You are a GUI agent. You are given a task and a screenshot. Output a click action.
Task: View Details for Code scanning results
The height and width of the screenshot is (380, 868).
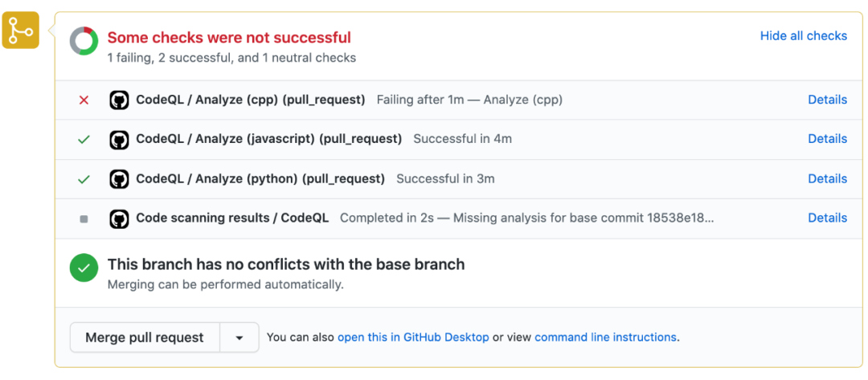[x=827, y=218]
